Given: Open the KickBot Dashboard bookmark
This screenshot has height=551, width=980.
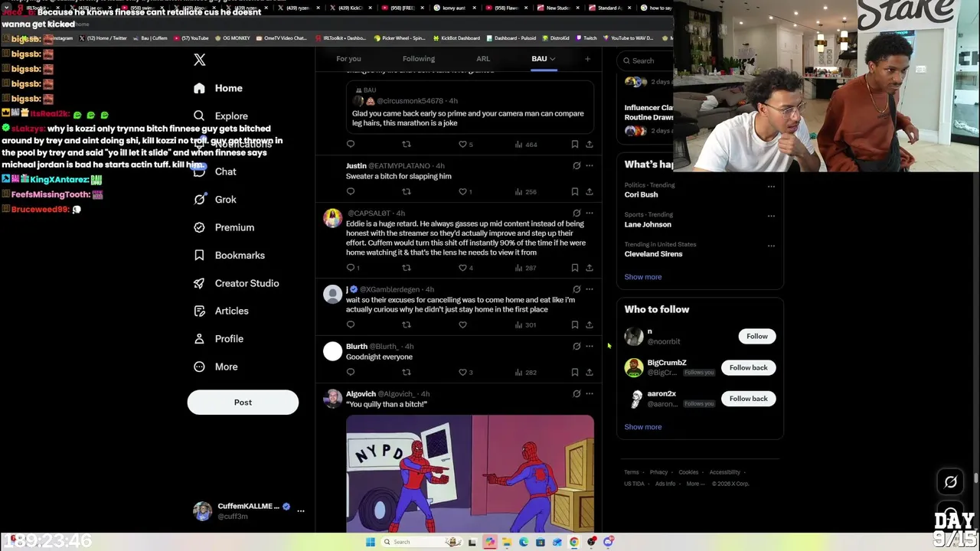Looking at the screenshot, I should 456,38.
